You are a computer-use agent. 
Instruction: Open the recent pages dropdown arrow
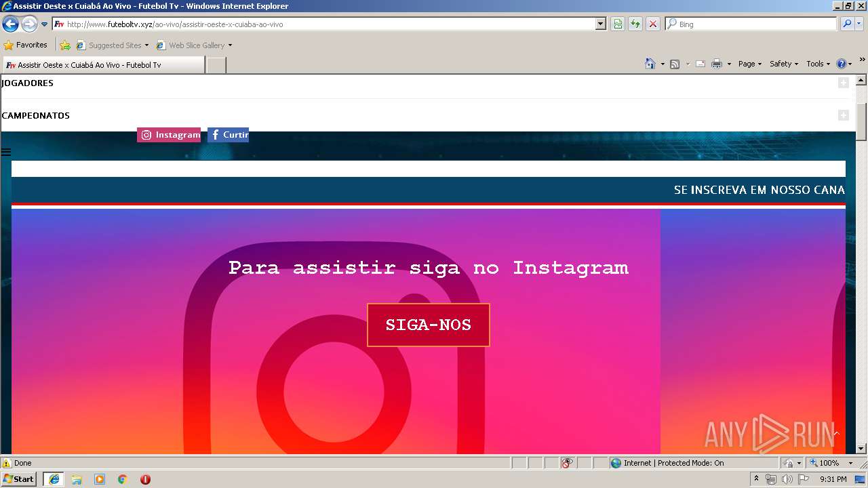pos(45,24)
